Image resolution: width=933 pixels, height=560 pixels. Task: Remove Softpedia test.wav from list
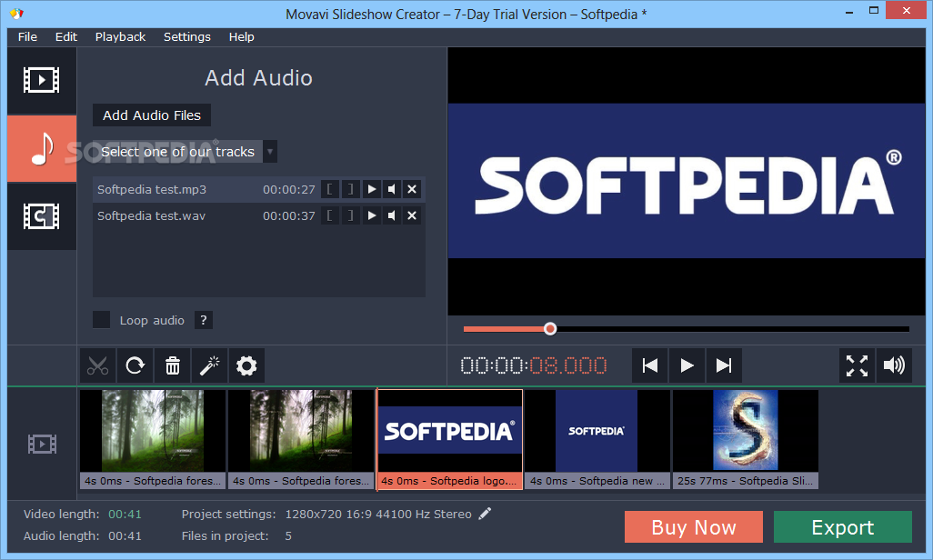click(x=412, y=215)
